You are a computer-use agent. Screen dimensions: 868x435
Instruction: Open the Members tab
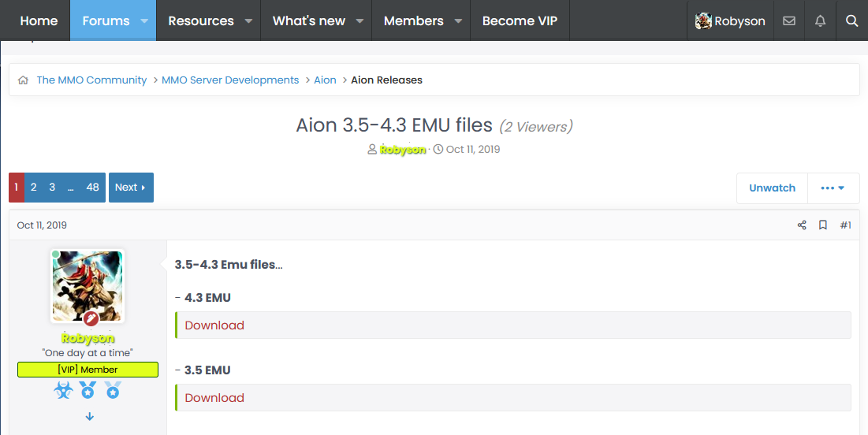tap(414, 21)
